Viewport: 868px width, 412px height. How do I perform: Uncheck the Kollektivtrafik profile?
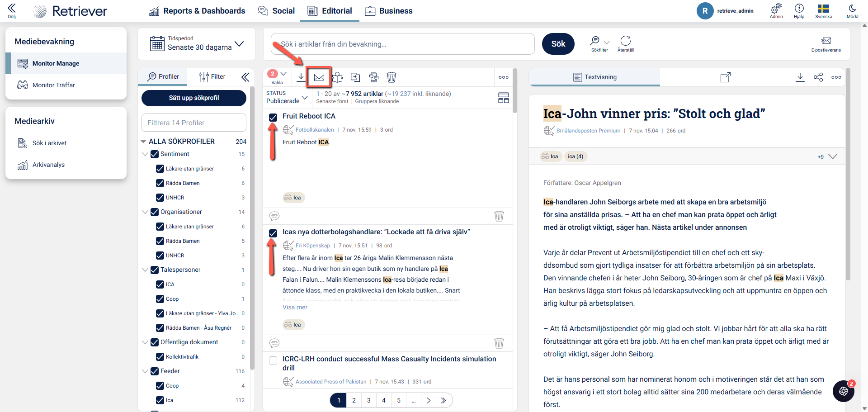click(x=160, y=357)
